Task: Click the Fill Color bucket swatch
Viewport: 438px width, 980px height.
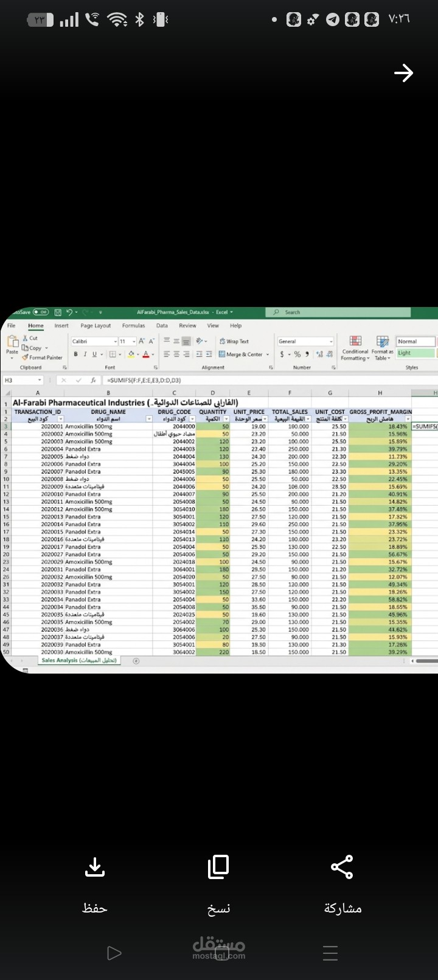Action: tap(131, 354)
